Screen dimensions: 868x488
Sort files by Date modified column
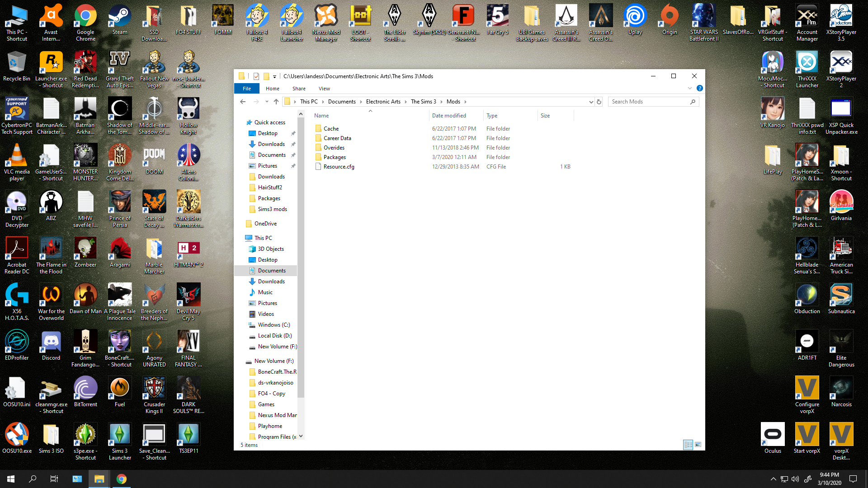point(456,116)
